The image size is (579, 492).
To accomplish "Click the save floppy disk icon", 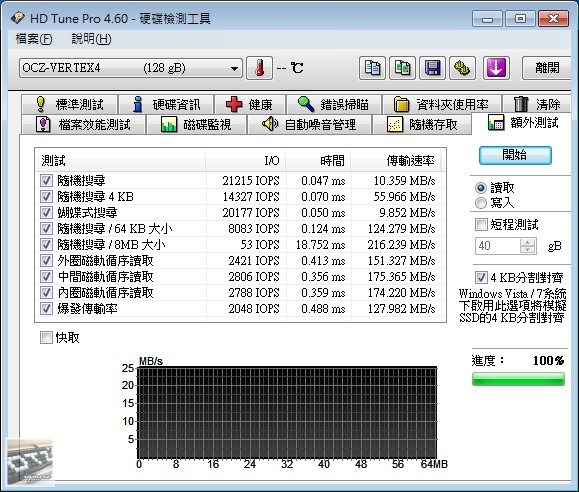I will click(x=432, y=68).
